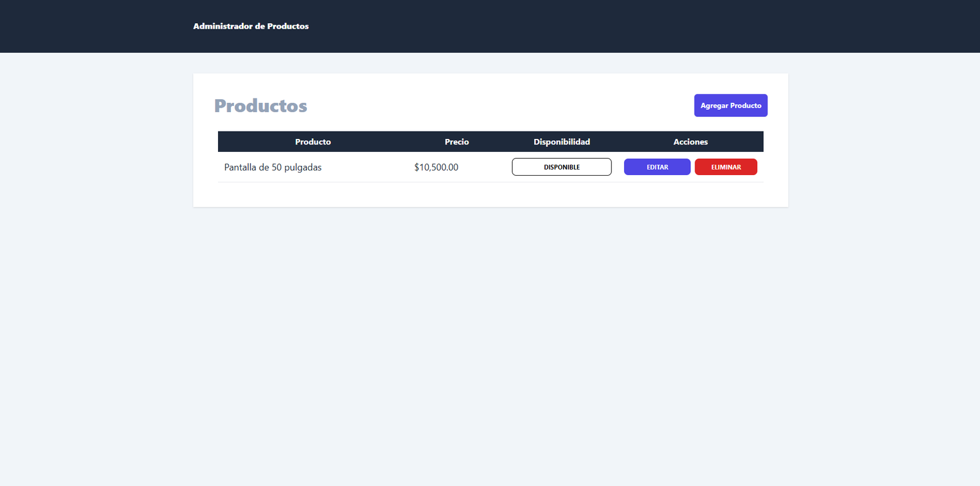Switch availability of the 50-inch screen product

[x=561, y=167]
